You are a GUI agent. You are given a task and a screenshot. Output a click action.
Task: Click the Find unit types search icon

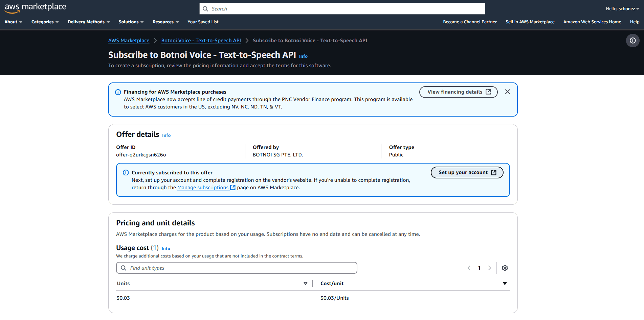click(124, 268)
